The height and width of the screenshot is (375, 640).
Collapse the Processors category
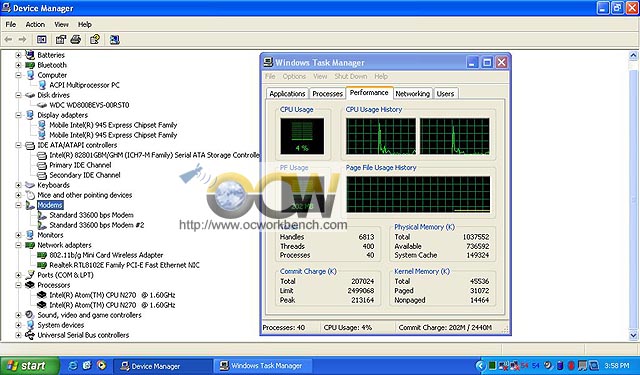[18, 285]
